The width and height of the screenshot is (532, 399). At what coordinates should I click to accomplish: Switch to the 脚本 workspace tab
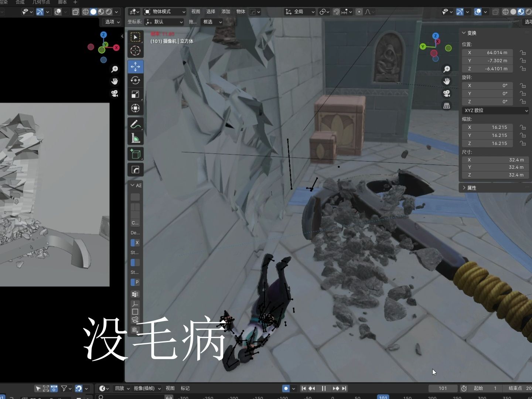(x=62, y=2)
